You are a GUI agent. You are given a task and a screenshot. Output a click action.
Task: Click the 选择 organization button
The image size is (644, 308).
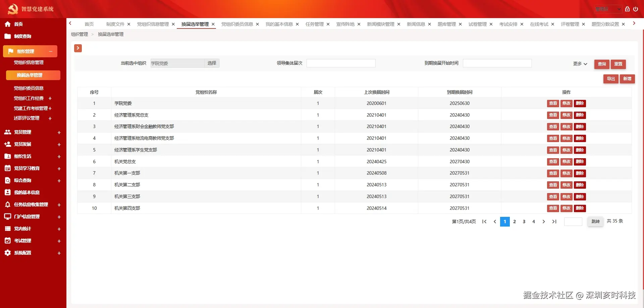[x=212, y=63]
